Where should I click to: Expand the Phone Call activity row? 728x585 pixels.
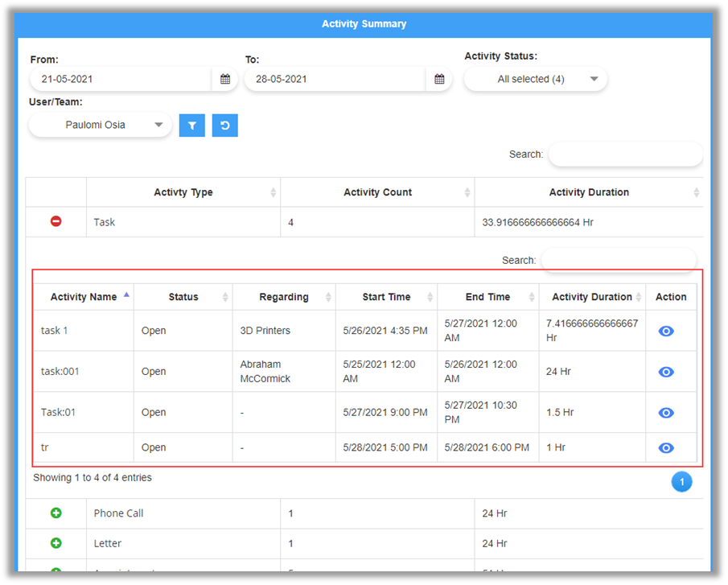coord(56,513)
